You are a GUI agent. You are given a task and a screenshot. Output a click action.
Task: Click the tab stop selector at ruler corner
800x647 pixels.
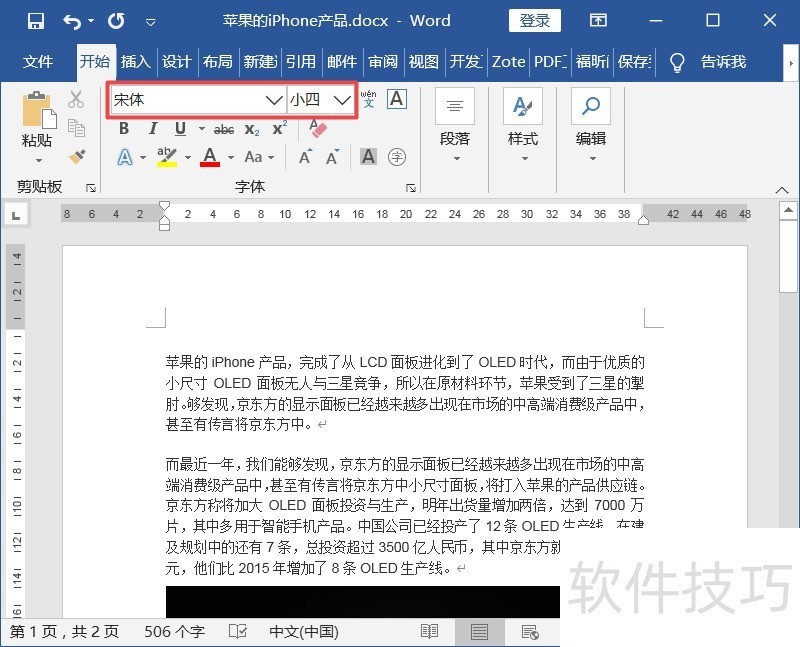[x=16, y=215]
